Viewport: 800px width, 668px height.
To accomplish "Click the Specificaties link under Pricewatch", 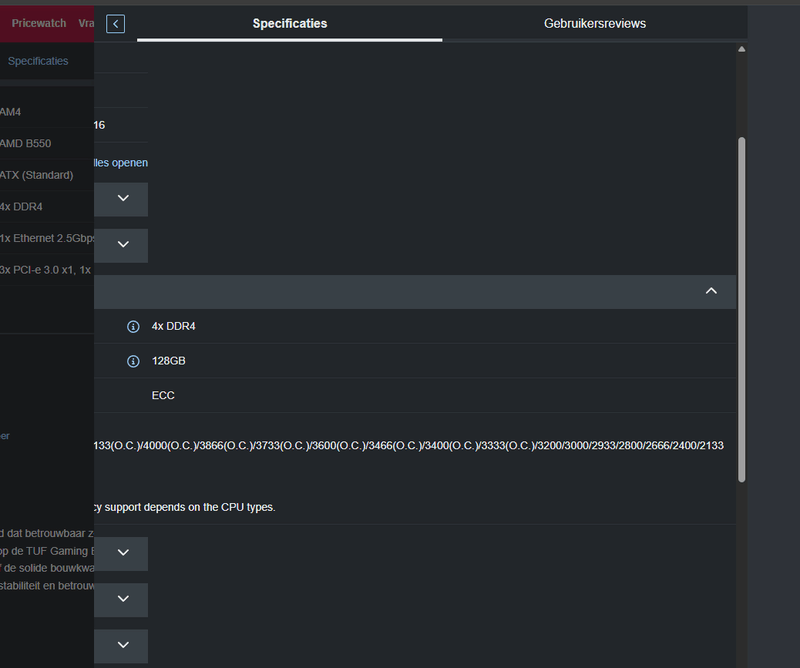I will pyautogui.click(x=38, y=61).
